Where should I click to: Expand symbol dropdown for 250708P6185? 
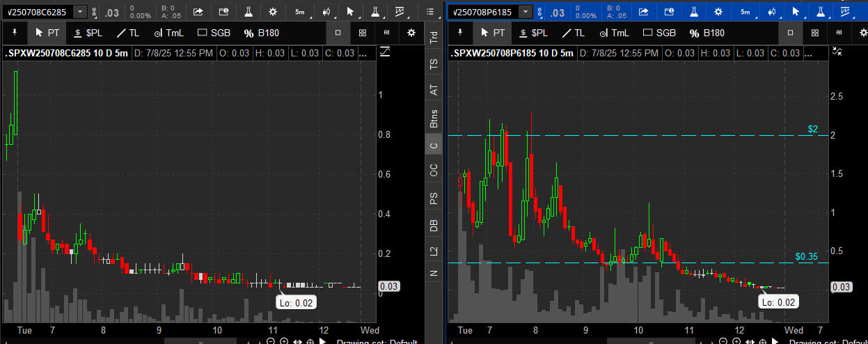(526, 12)
